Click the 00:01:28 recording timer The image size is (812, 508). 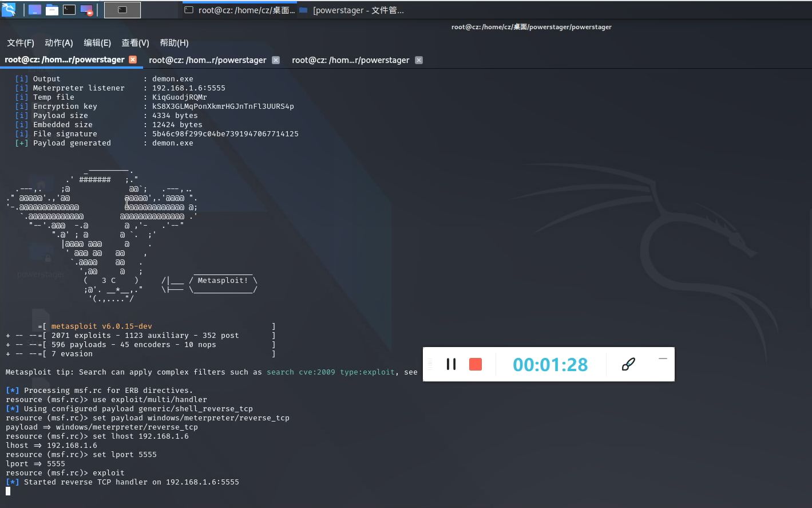[550, 365]
